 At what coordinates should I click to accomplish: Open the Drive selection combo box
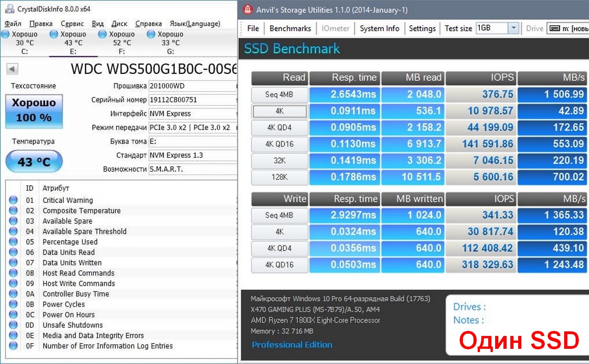coord(568,28)
